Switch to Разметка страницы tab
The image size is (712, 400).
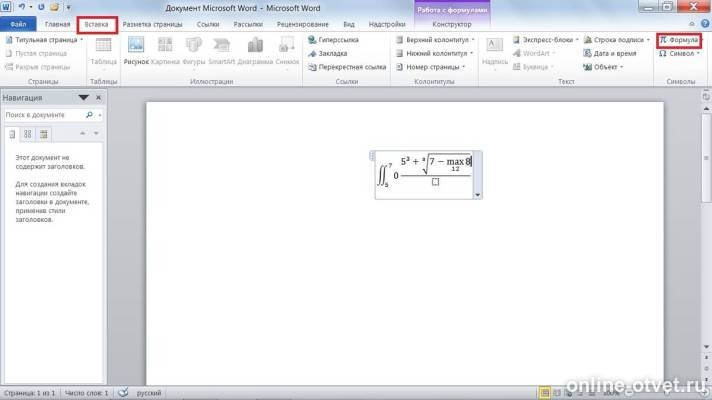click(x=153, y=25)
